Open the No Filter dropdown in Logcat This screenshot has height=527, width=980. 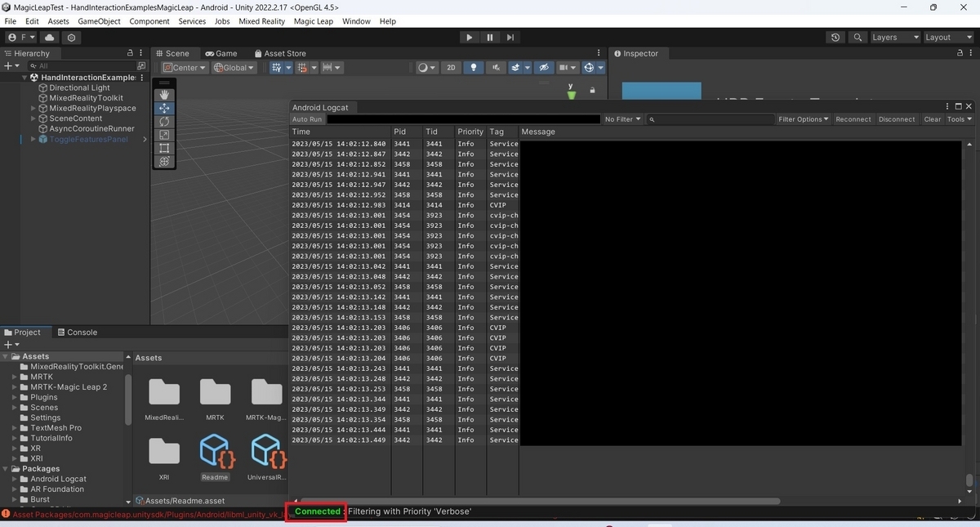623,119
